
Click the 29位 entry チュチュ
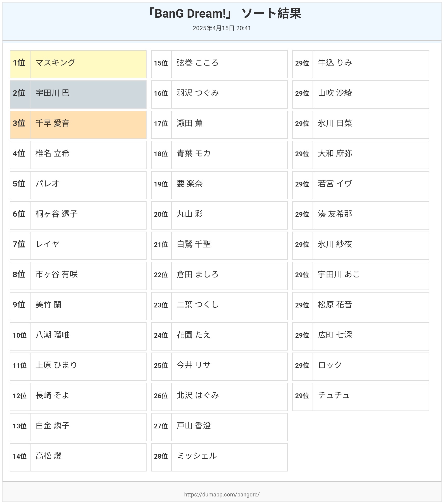coord(361,397)
